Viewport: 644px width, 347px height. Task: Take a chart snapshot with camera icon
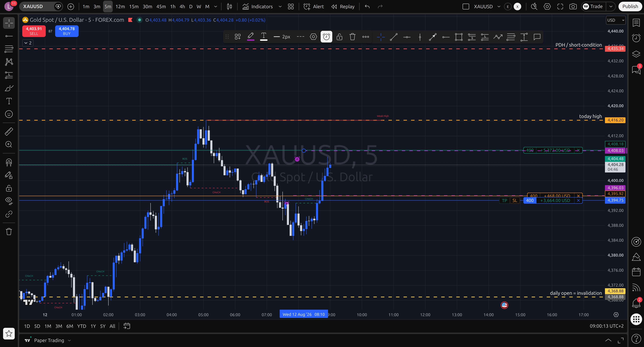click(x=573, y=7)
